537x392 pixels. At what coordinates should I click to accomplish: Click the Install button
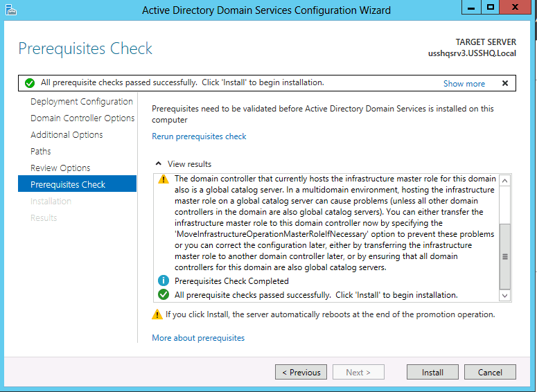pyautogui.click(x=432, y=372)
